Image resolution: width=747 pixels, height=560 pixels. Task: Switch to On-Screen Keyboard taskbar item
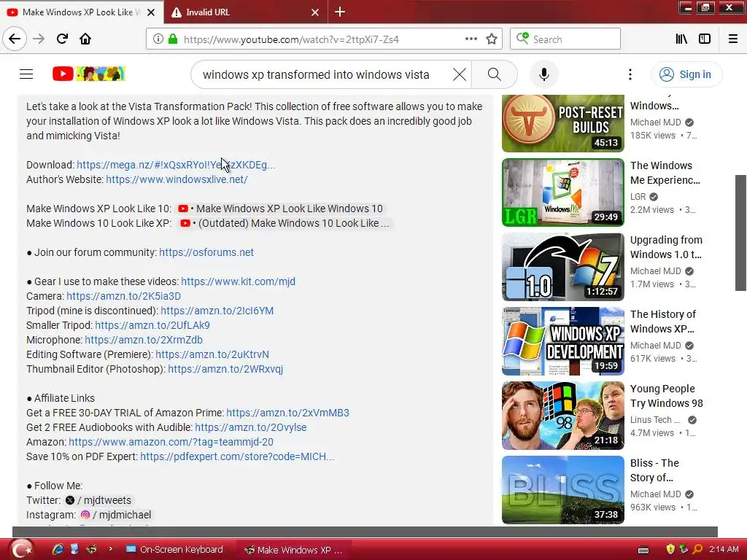[174, 550]
